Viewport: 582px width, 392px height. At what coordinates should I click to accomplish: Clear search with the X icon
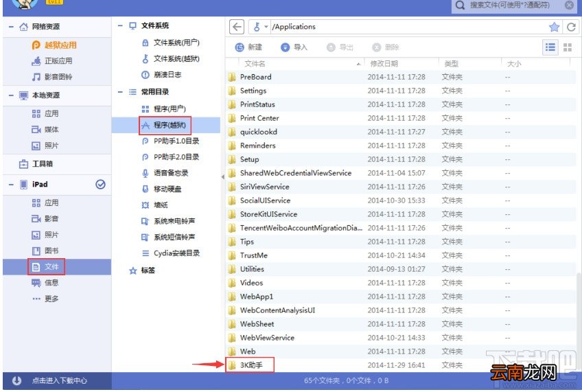pos(569,5)
